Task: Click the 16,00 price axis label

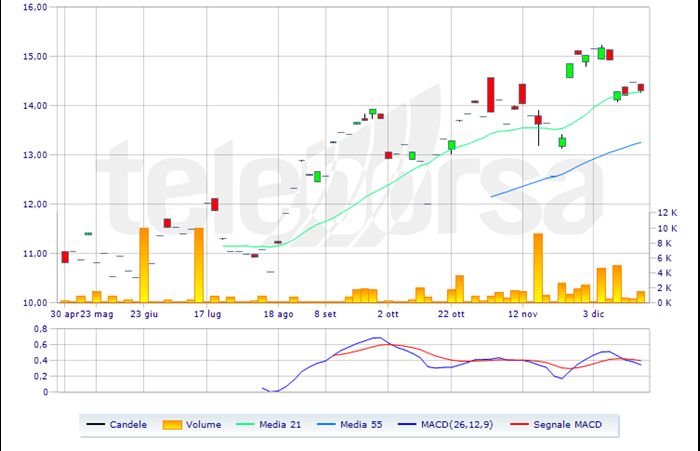Action: tap(34, 7)
